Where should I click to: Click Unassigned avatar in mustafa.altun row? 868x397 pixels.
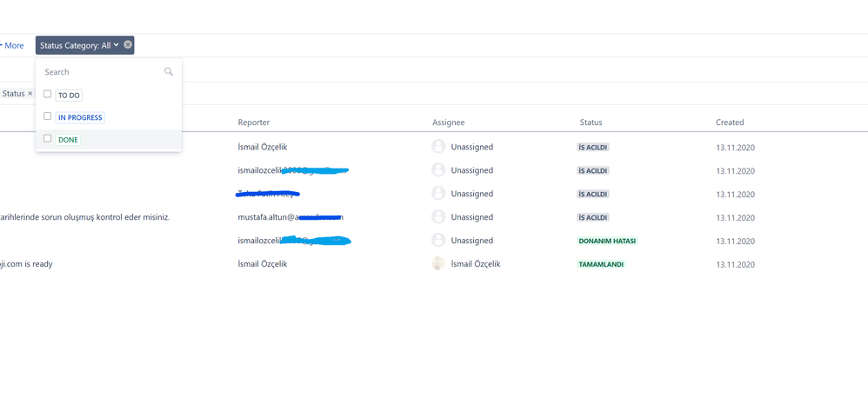click(x=438, y=217)
